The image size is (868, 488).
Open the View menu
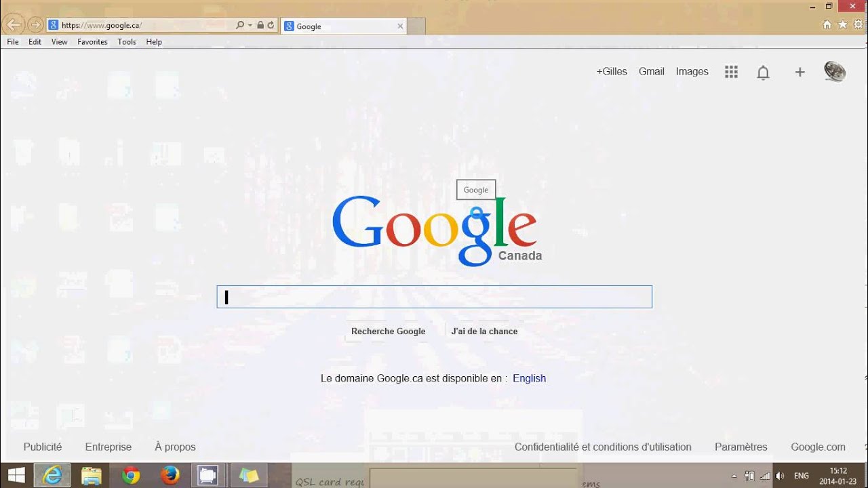(60, 42)
